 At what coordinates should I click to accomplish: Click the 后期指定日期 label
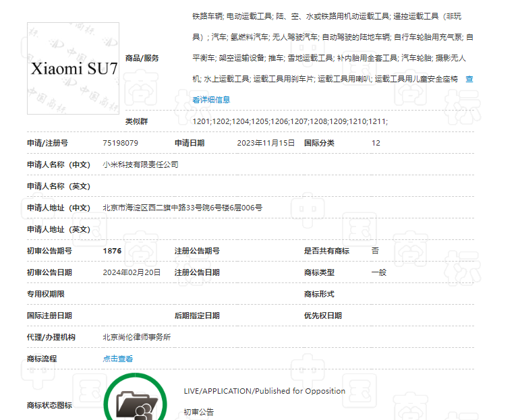coord(197,316)
